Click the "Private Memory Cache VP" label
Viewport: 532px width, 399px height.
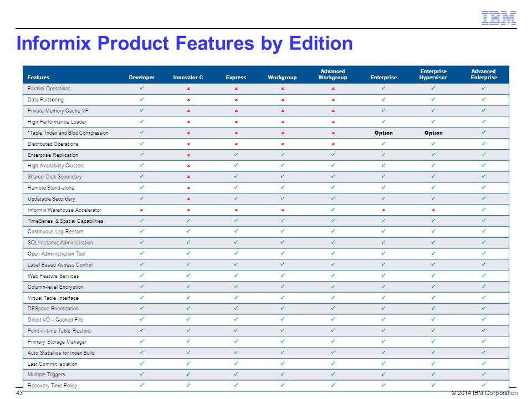coord(58,111)
